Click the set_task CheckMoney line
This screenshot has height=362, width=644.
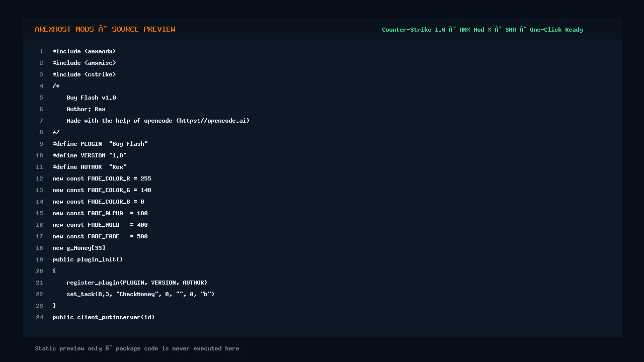coord(140,294)
